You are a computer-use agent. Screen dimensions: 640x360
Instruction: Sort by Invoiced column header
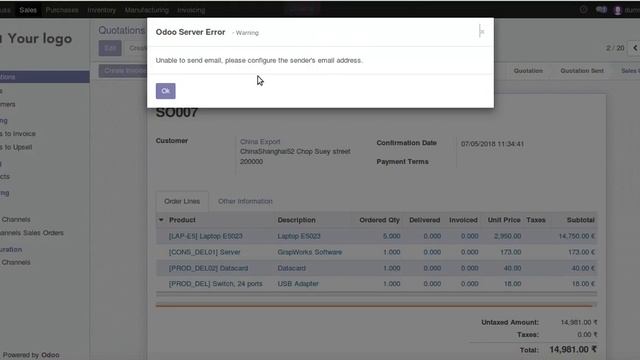coord(463,220)
